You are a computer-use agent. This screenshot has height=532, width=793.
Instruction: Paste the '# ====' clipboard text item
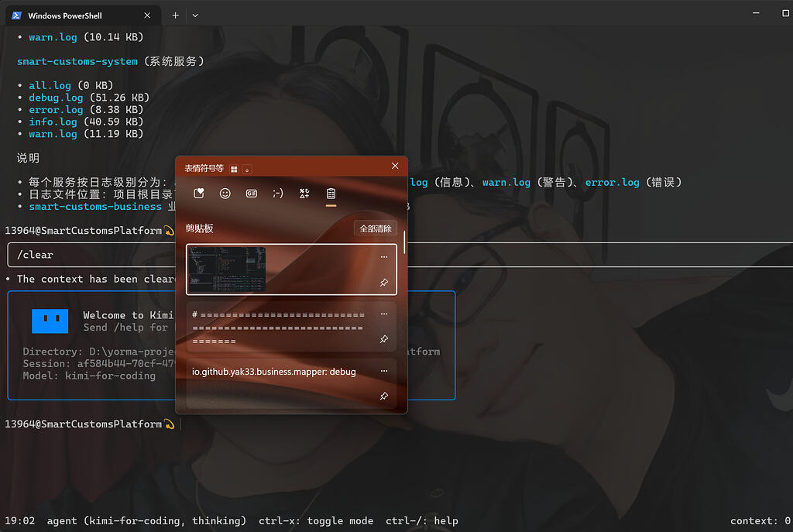291,327
